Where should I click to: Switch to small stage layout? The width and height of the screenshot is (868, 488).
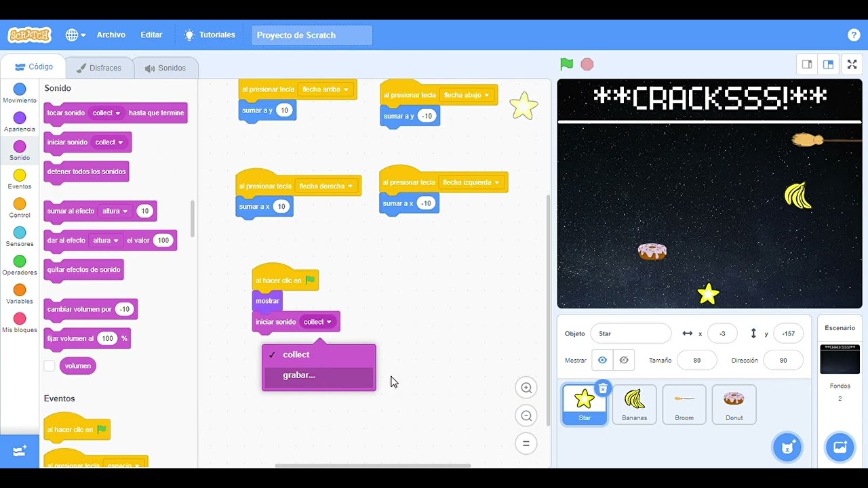tap(807, 64)
